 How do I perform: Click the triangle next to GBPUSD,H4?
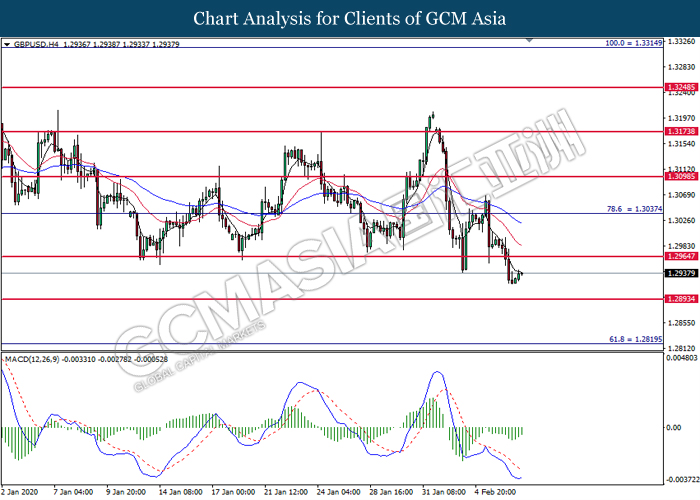pyautogui.click(x=7, y=44)
